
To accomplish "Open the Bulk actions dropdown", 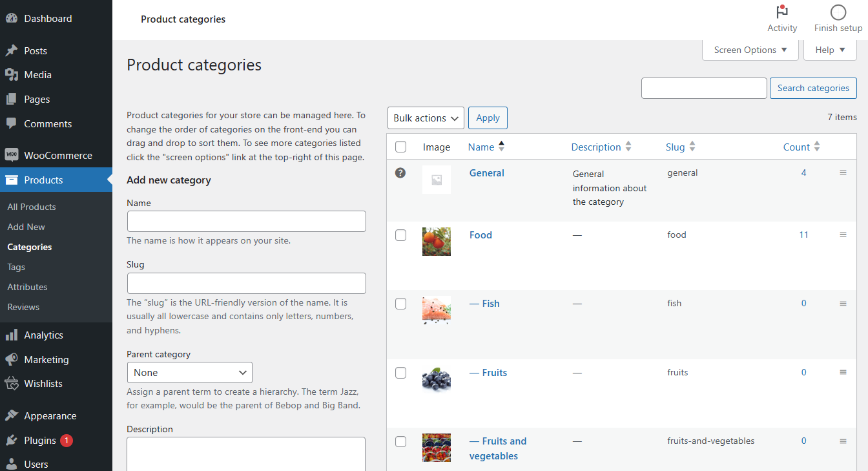I will [x=426, y=118].
